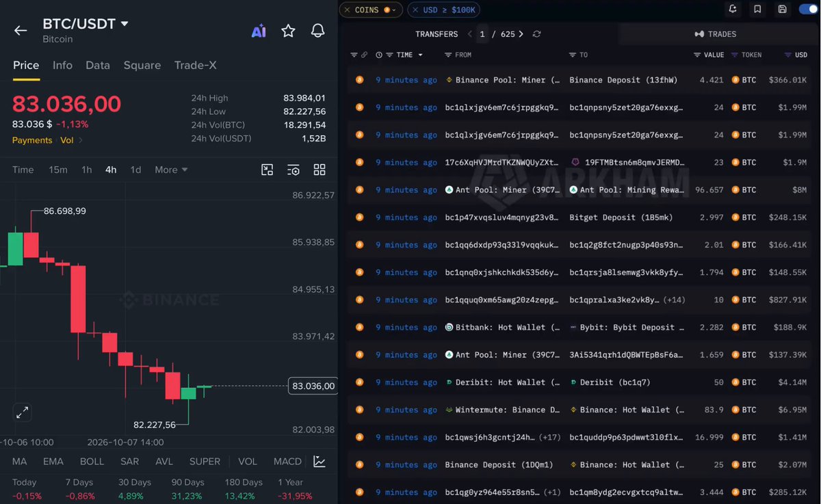
Task: Open the indicators chart icon beside MACD
Action: coord(320,462)
